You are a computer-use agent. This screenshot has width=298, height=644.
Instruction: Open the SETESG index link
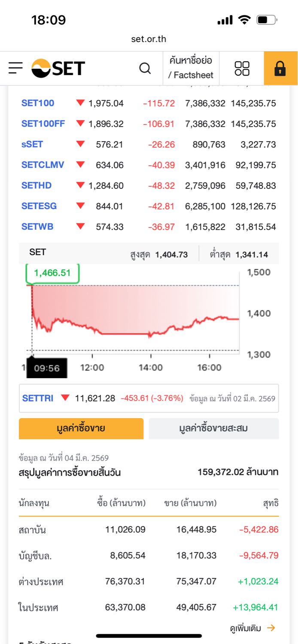point(39,206)
